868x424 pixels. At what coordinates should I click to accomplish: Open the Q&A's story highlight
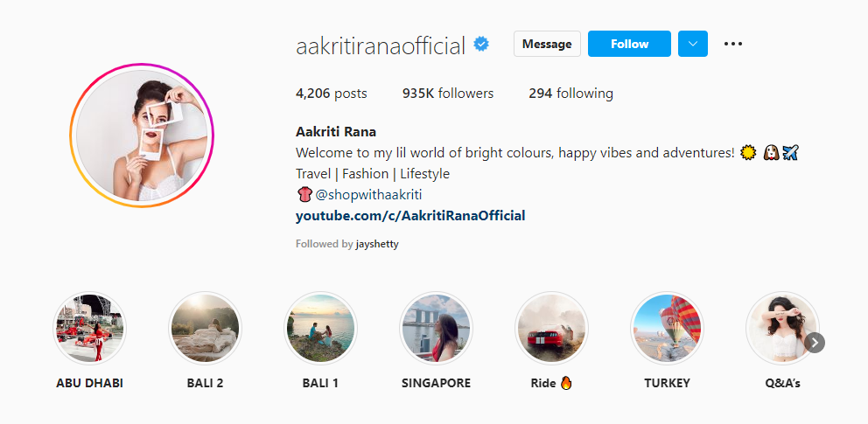click(x=782, y=329)
